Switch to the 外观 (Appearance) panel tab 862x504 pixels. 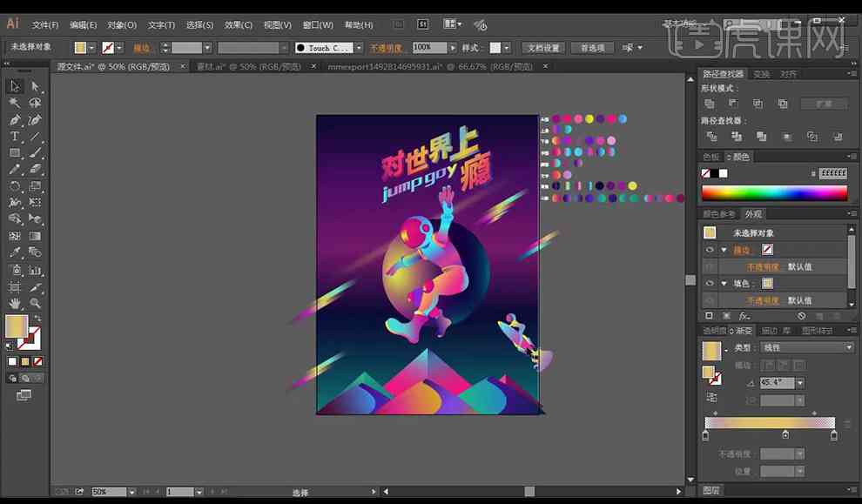[x=753, y=214]
